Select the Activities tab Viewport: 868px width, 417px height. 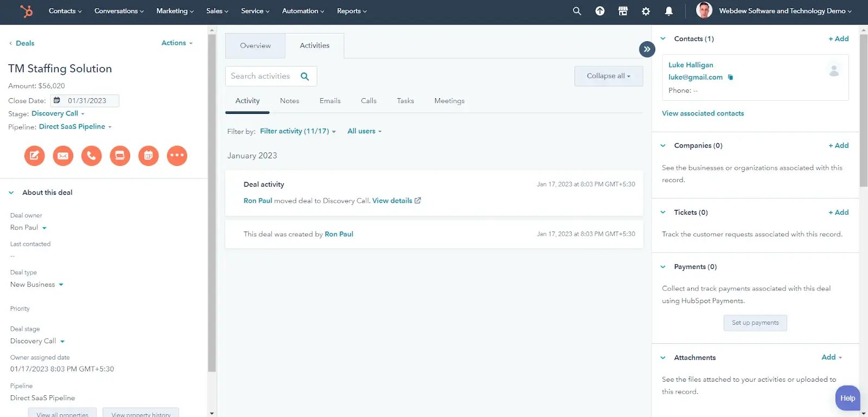pos(315,46)
